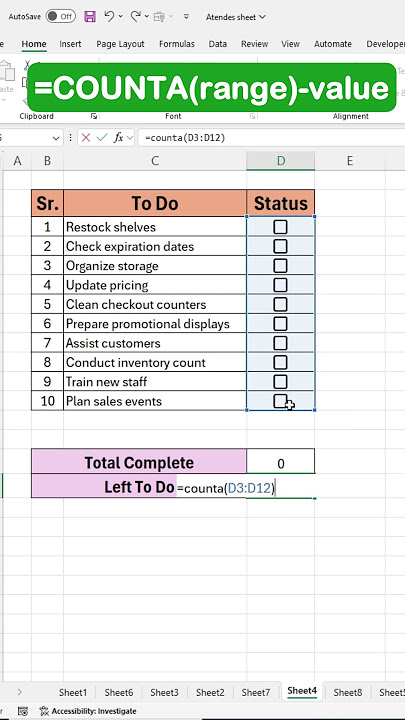
Task: Click the Undo arrow icon
Action: 109,17
